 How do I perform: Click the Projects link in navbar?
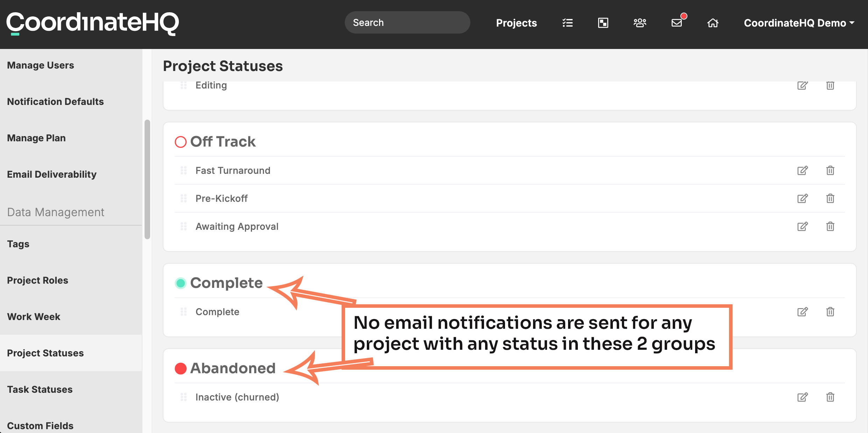click(x=516, y=23)
